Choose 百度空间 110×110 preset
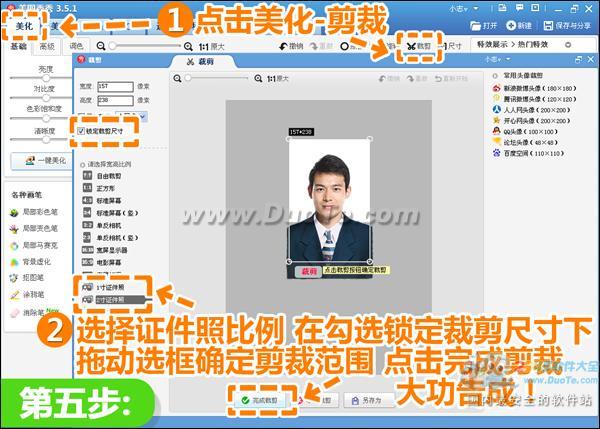600x429 pixels. [528, 153]
